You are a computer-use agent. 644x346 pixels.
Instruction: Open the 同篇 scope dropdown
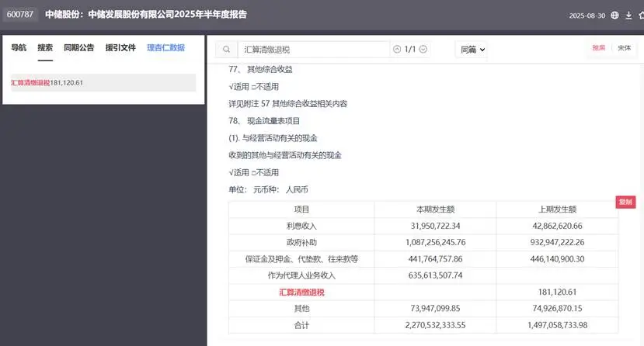(472, 50)
